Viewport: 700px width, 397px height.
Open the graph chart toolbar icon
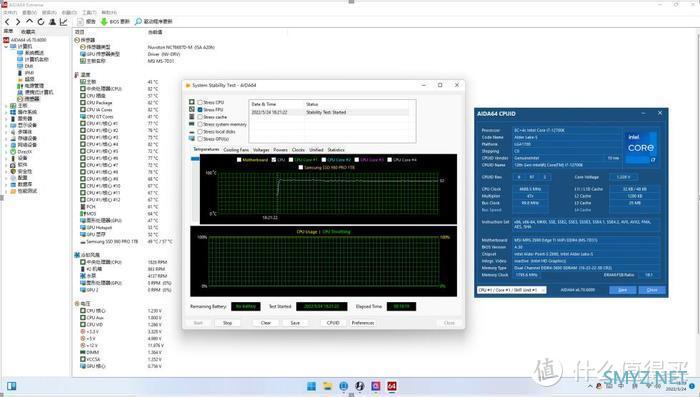click(63, 21)
